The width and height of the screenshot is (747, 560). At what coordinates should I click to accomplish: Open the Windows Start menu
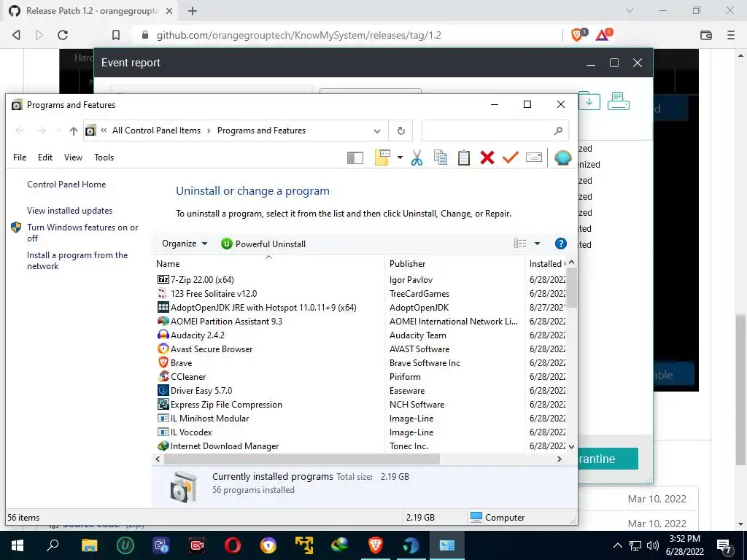point(18,545)
